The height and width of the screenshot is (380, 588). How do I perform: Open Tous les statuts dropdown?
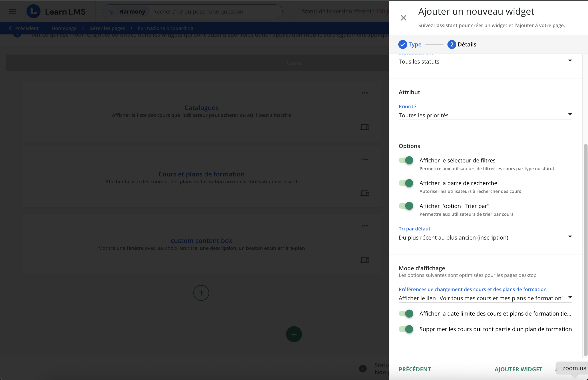485,61
